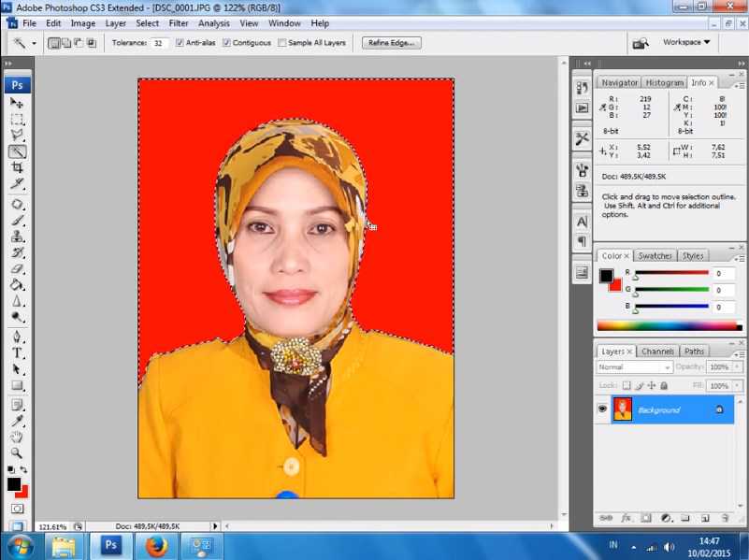Toggle lock transparent pixels in Layers
This screenshot has width=749, height=560.
coord(627,385)
